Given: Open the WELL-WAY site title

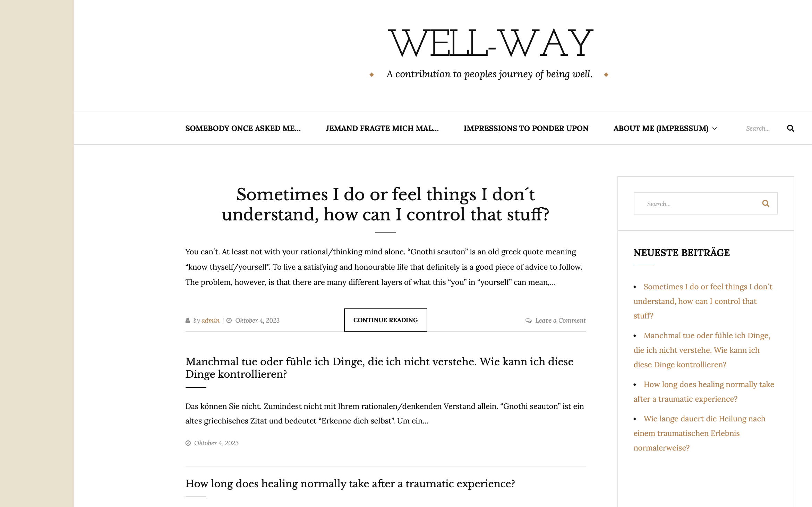Looking at the screenshot, I should click(x=490, y=43).
